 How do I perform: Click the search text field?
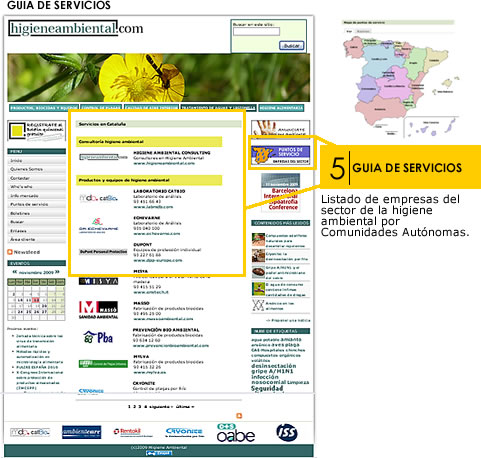coord(256,32)
